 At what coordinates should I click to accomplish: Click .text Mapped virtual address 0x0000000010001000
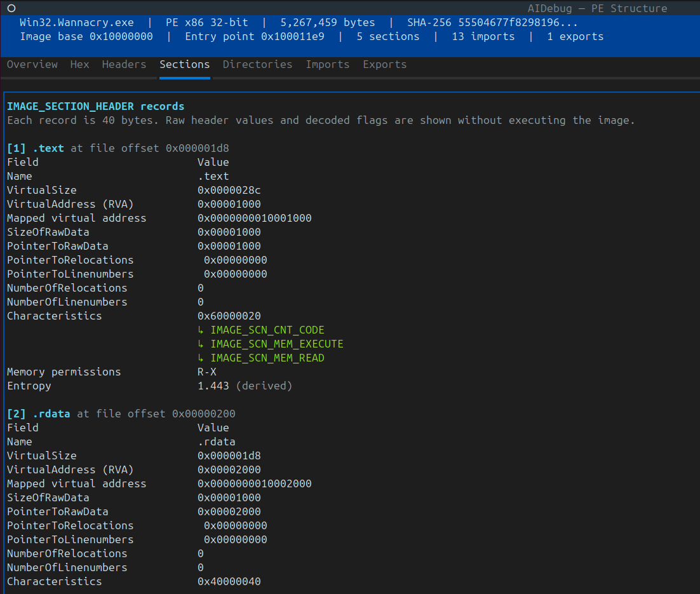[255, 219]
